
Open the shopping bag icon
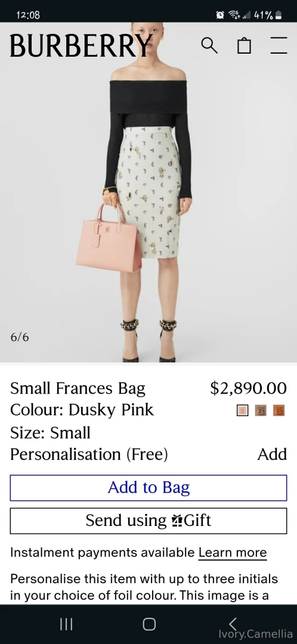click(x=244, y=45)
